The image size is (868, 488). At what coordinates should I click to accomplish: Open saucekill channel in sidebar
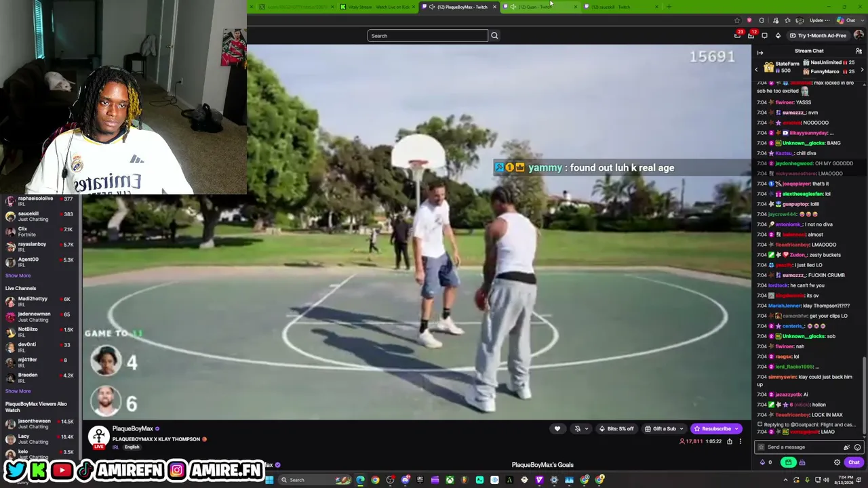tap(41, 216)
